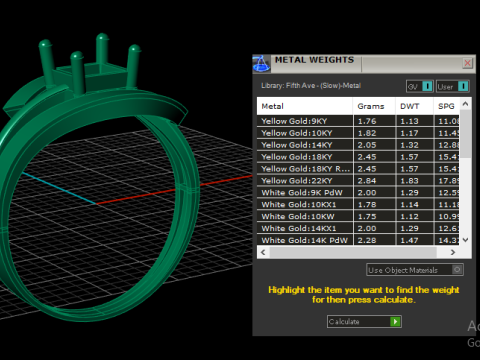This screenshot has height=360, width=480.
Task: Select the Yellow Gold:18KY R... row
Action: coord(358,169)
